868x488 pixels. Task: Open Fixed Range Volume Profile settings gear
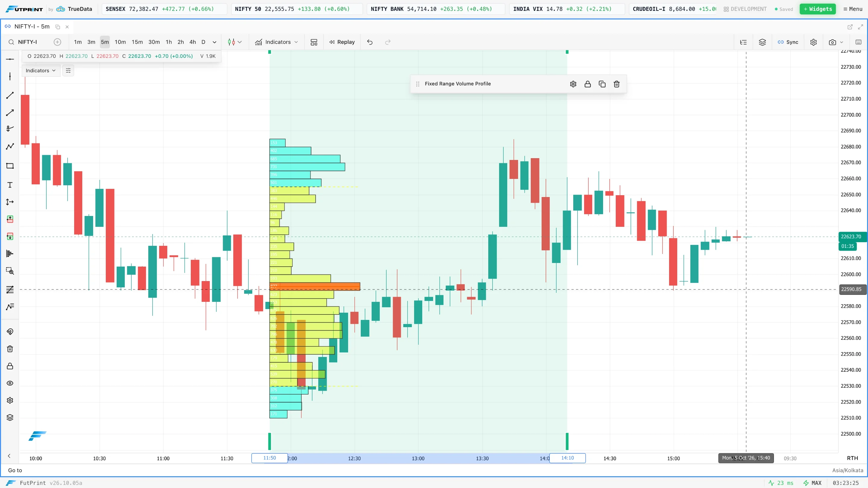click(x=573, y=84)
